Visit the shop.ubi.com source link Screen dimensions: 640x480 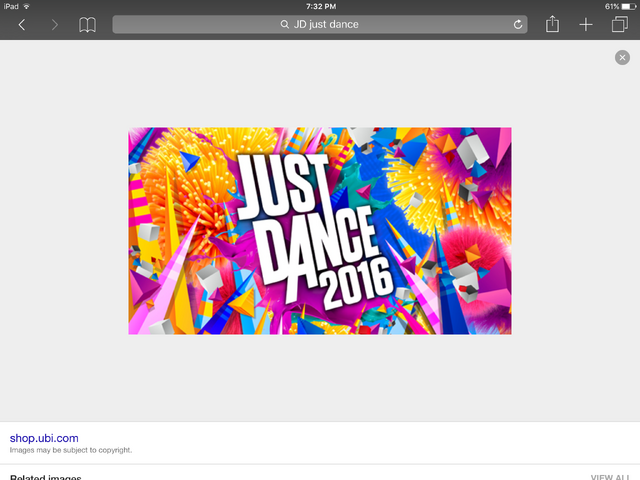click(44, 438)
